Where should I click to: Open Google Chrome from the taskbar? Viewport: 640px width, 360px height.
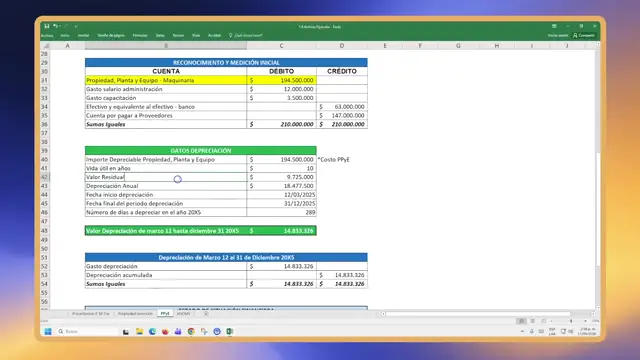(x=191, y=331)
